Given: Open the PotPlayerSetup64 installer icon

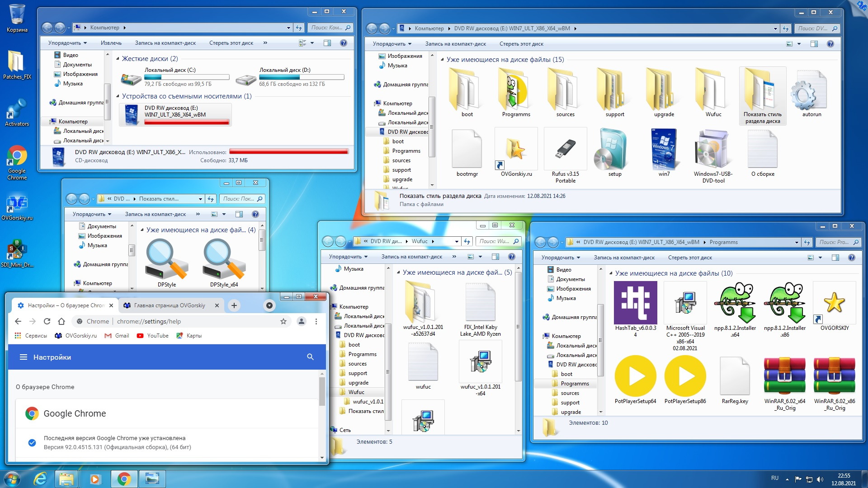Looking at the screenshot, I should [x=635, y=376].
